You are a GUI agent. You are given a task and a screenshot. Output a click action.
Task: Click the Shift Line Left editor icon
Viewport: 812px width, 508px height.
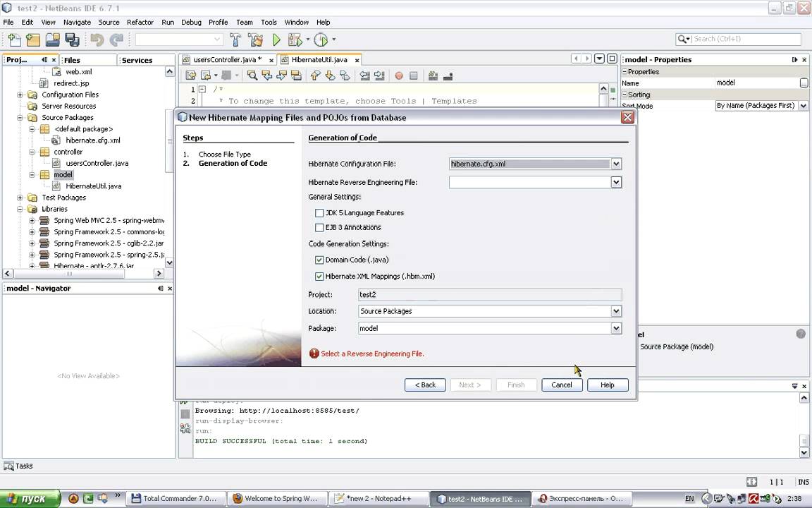(364, 75)
